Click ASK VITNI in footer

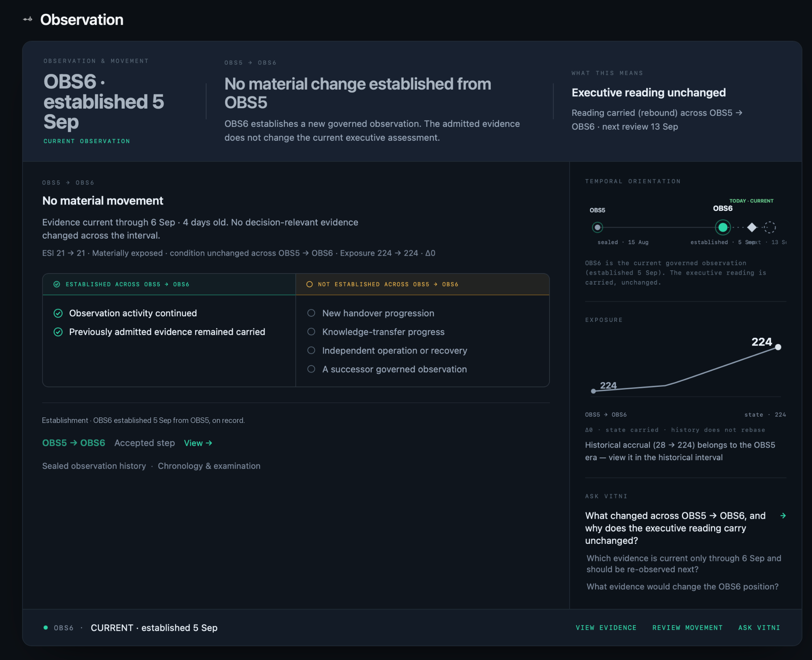click(759, 628)
